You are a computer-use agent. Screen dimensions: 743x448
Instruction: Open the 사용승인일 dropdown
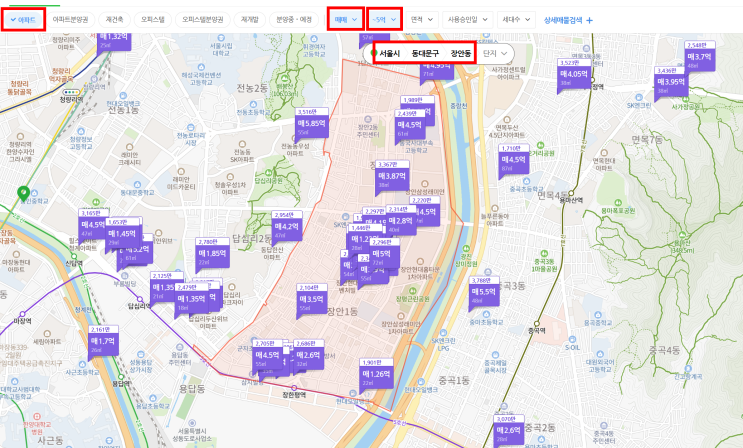click(468, 20)
